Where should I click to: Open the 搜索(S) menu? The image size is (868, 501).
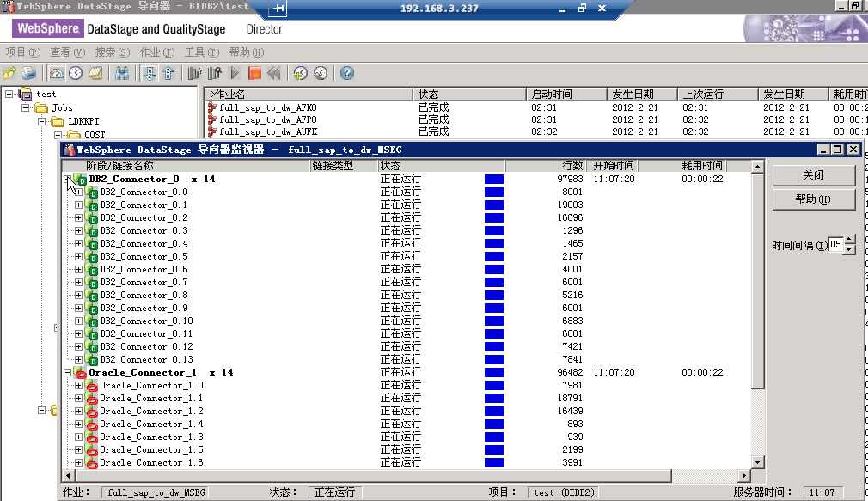(x=113, y=52)
